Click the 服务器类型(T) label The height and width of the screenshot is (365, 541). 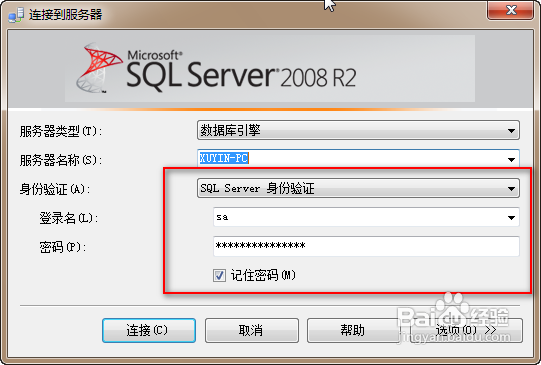tap(61, 131)
